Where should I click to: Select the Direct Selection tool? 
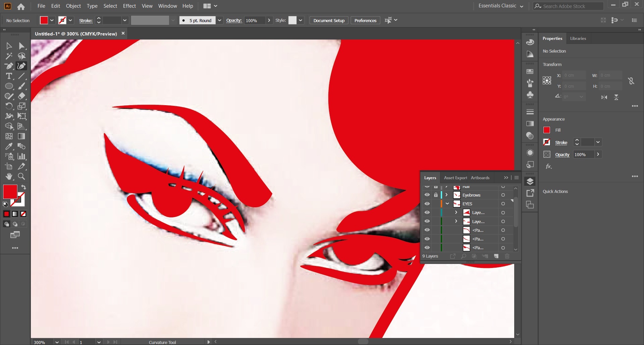pyautogui.click(x=22, y=46)
